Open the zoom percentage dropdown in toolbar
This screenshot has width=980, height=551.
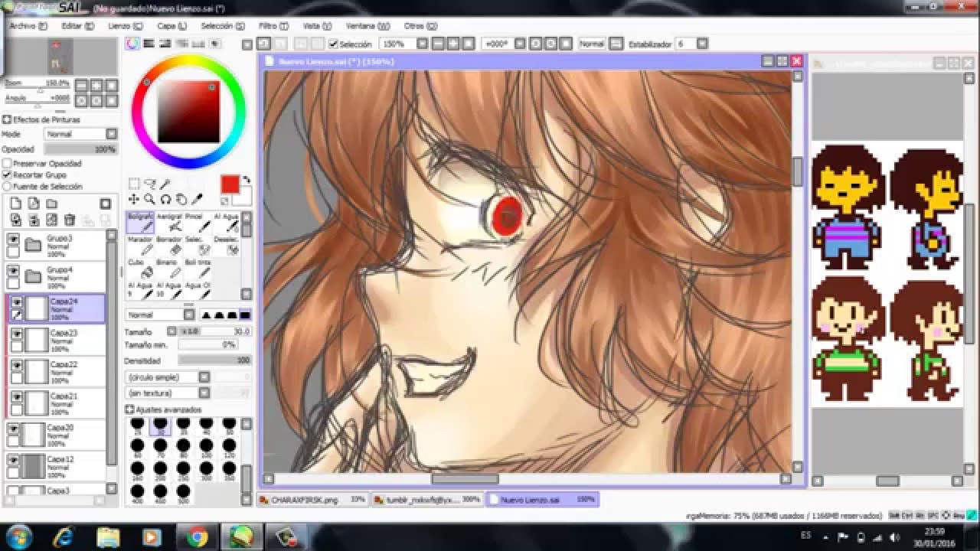(x=421, y=44)
